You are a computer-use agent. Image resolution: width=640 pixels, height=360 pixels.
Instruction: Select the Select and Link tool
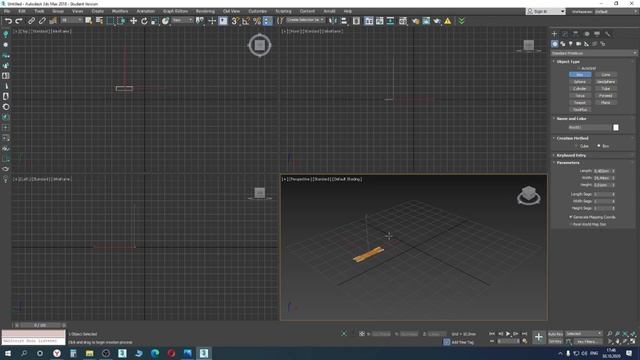(x=31, y=21)
